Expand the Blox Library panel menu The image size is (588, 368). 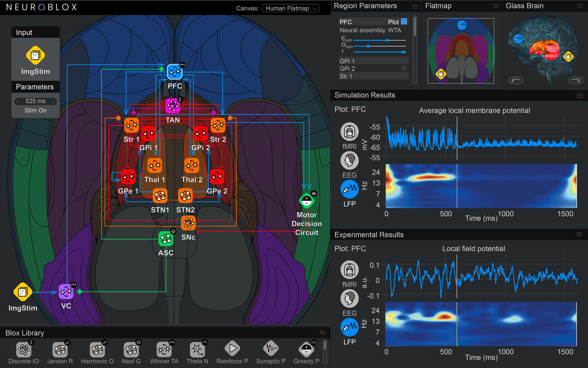coord(323,333)
